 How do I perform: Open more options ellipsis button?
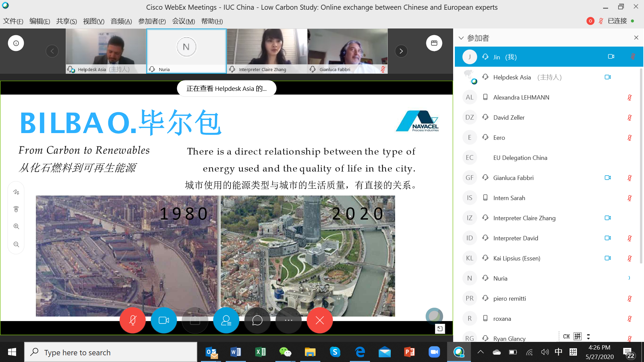pos(288,320)
